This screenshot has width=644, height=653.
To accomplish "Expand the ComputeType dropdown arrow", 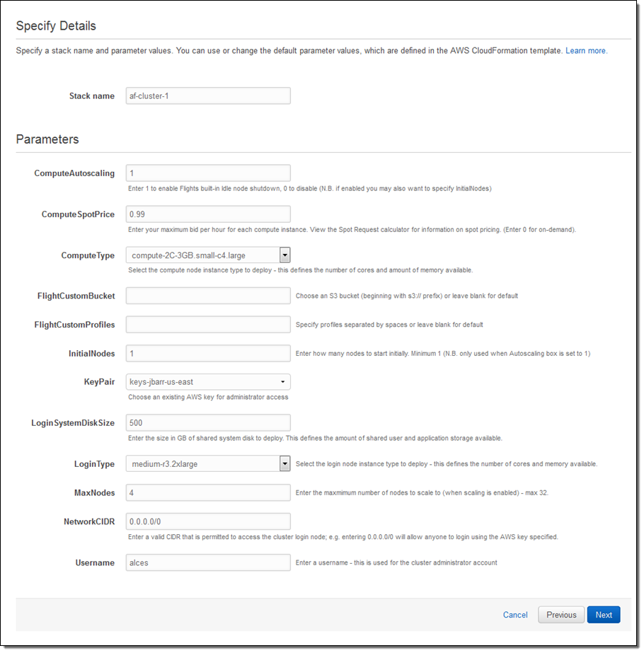I will (x=284, y=255).
